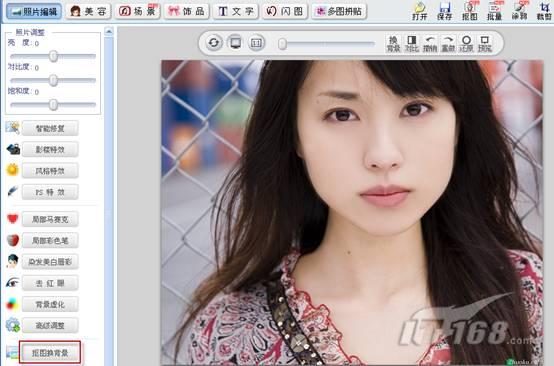Screen dimensions: 554x366
Task: Click the 对比度 contrast slider handle
Action: [53, 80]
